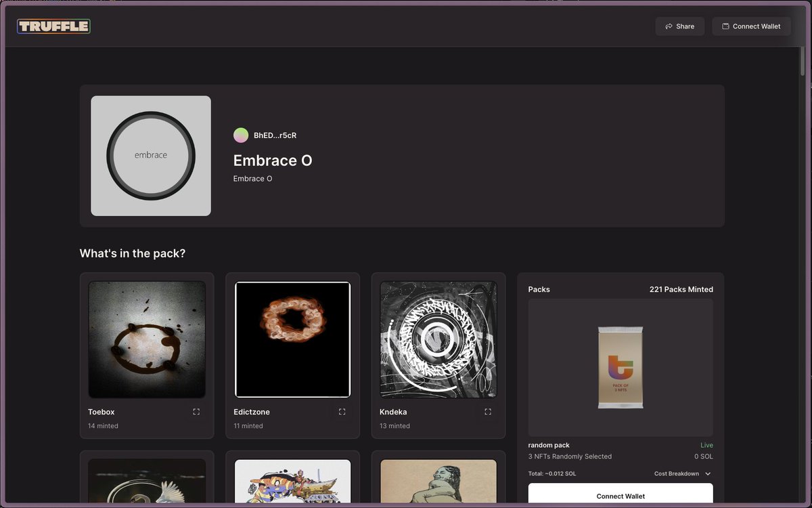Click the "Embrace O" main heading
This screenshot has height=508, width=812.
pos(273,161)
